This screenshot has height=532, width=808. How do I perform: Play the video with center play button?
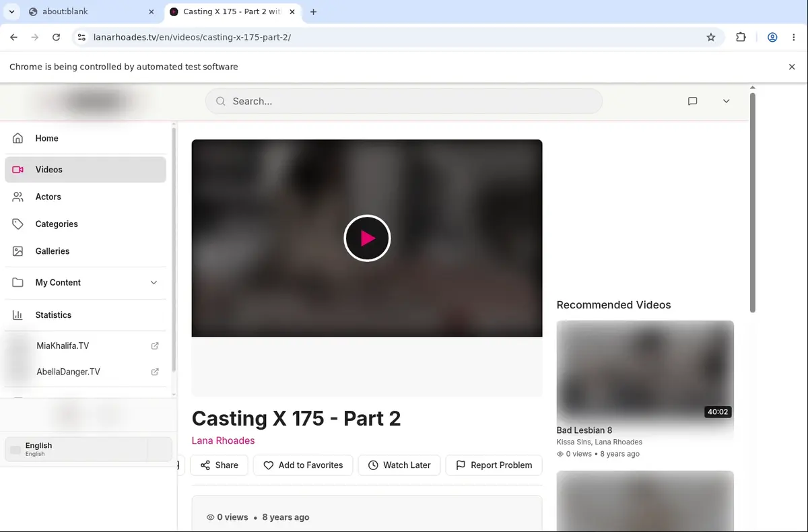[367, 238]
